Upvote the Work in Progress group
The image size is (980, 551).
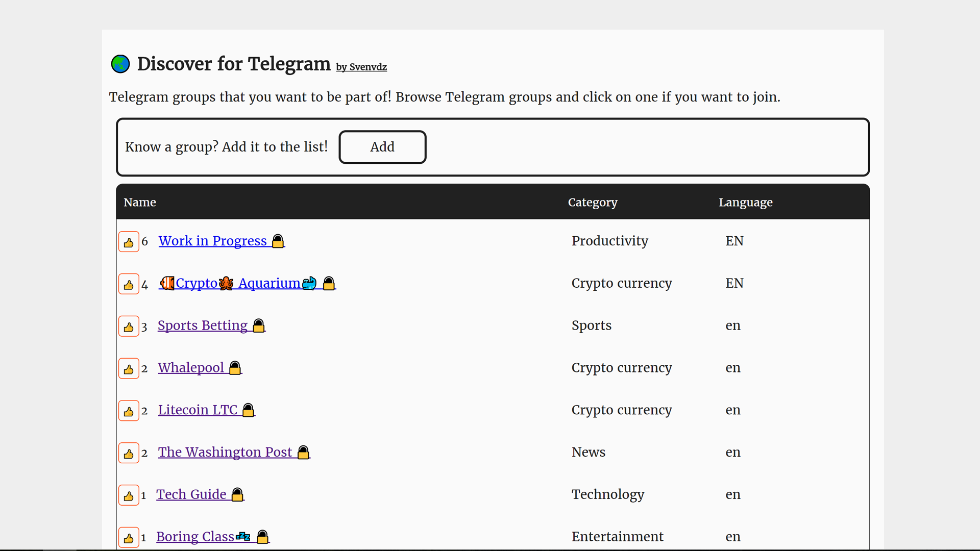(128, 242)
